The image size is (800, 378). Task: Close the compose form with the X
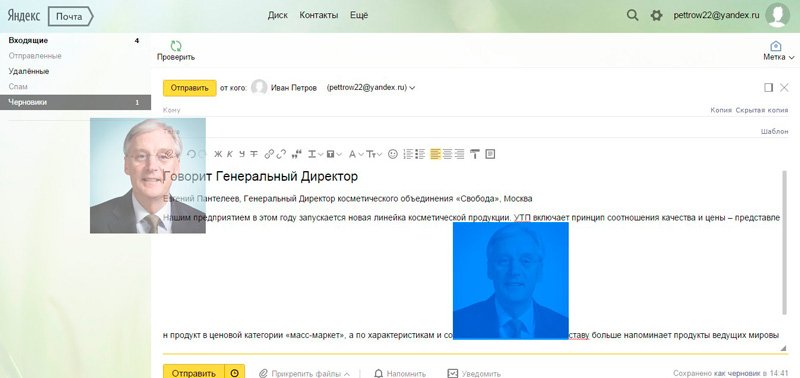(x=784, y=88)
